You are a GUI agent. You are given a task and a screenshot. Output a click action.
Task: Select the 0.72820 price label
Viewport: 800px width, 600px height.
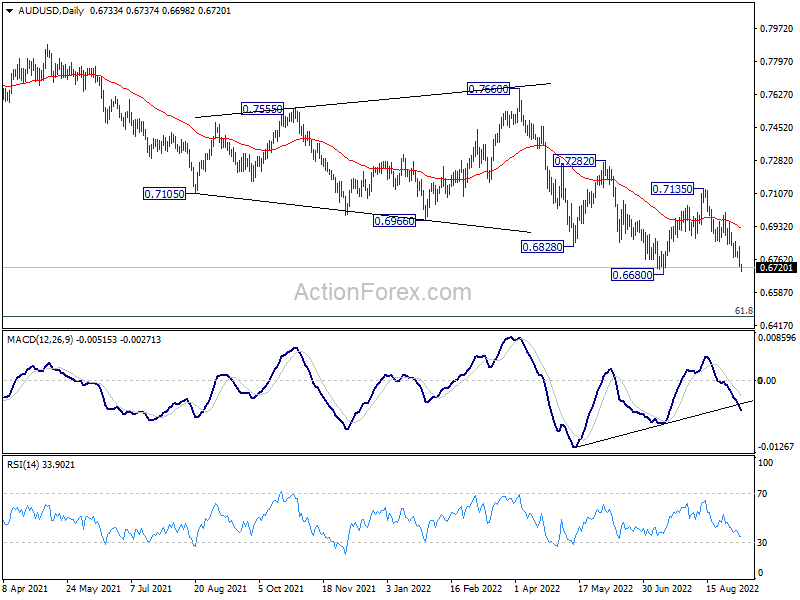(574, 161)
